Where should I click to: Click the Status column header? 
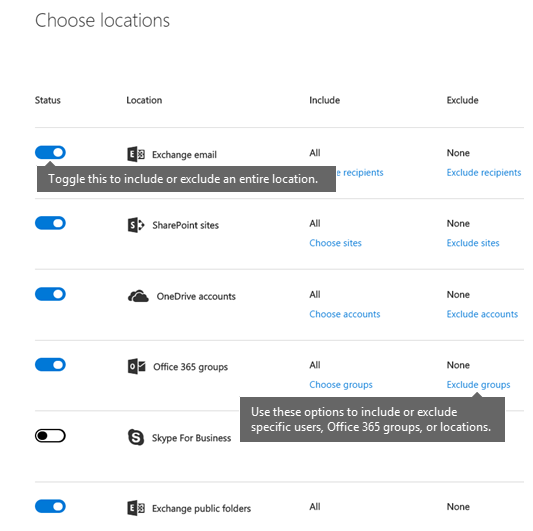48,100
